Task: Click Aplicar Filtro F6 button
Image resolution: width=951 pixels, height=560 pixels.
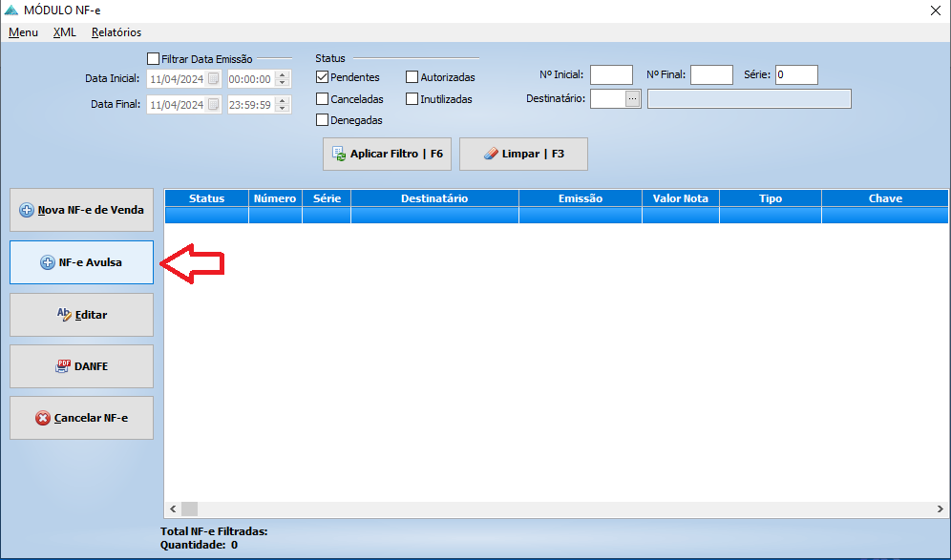Action: 387,154
